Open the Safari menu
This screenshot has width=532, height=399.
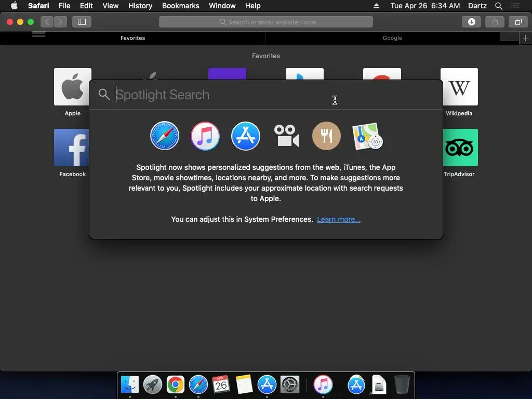[38, 6]
